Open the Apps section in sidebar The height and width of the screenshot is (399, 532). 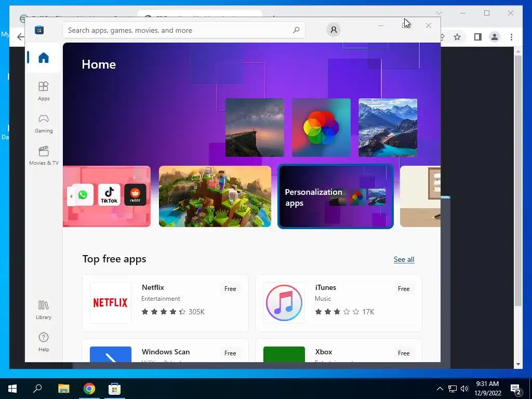pos(44,91)
